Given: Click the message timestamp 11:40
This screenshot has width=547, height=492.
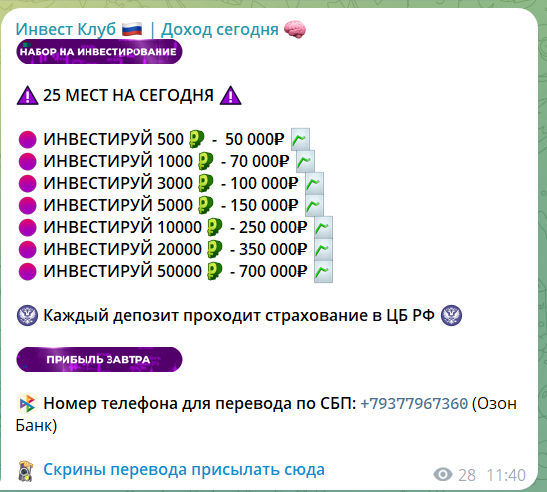Looking at the screenshot, I should pyautogui.click(x=506, y=475).
